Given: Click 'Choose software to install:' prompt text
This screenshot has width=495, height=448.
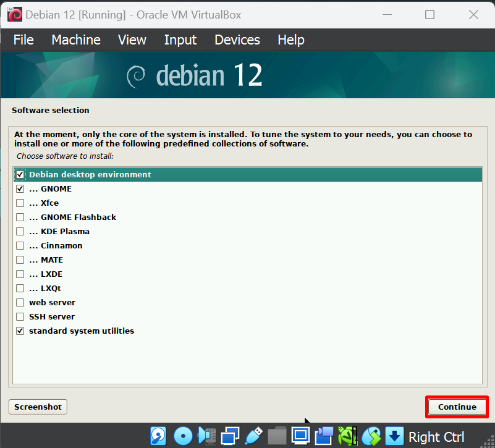Looking at the screenshot, I should [x=65, y=156].
